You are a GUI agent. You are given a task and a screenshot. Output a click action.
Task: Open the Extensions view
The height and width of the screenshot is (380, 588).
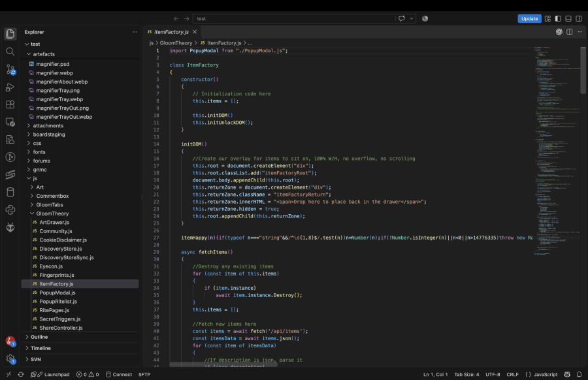coord(10,104)
